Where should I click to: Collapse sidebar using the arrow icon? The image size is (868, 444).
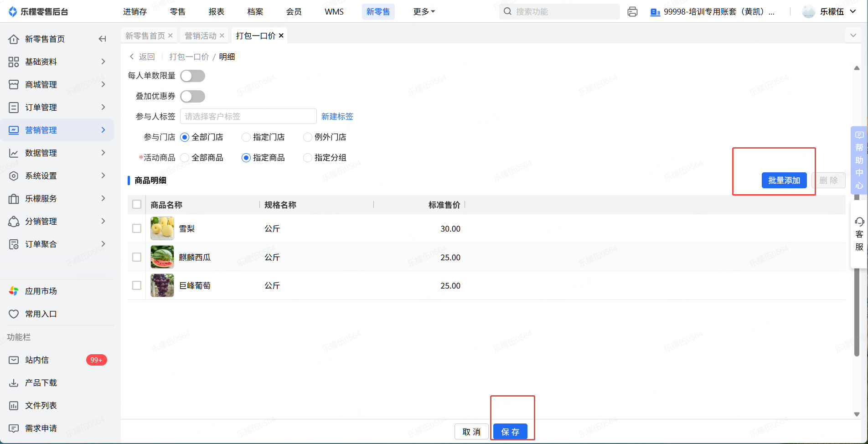pos(103,39)
